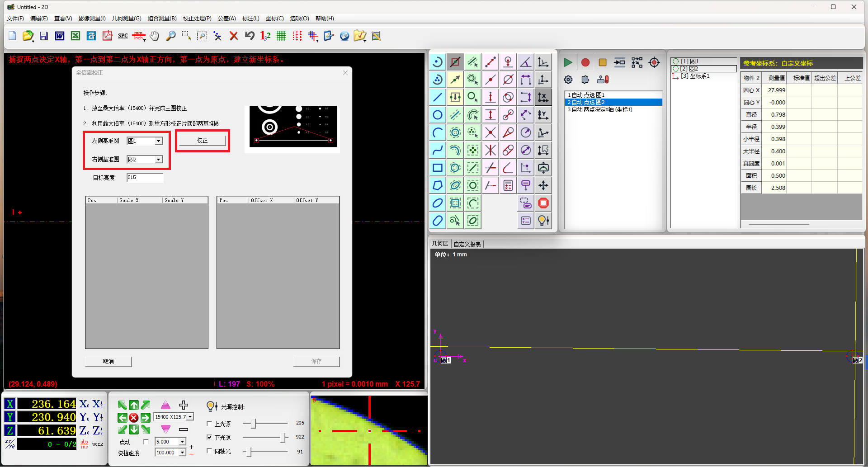Switch to the 自定义报表 tab

(x=467, y=244)
